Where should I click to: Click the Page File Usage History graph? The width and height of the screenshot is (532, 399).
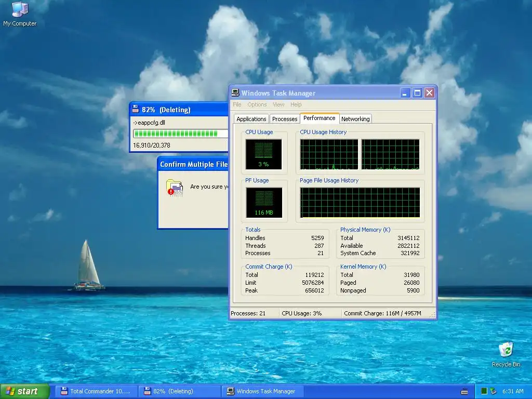pyautogui.click(x=360, y=203)
